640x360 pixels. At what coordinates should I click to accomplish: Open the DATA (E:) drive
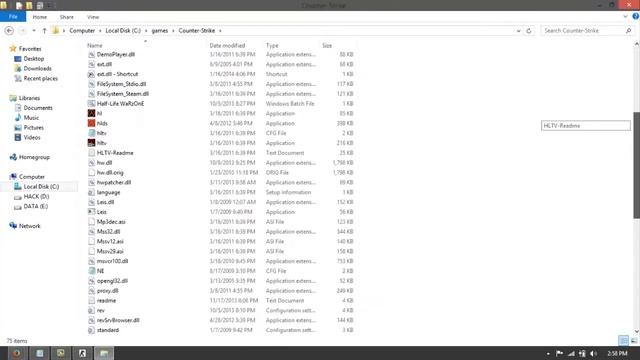pos(36,206)
